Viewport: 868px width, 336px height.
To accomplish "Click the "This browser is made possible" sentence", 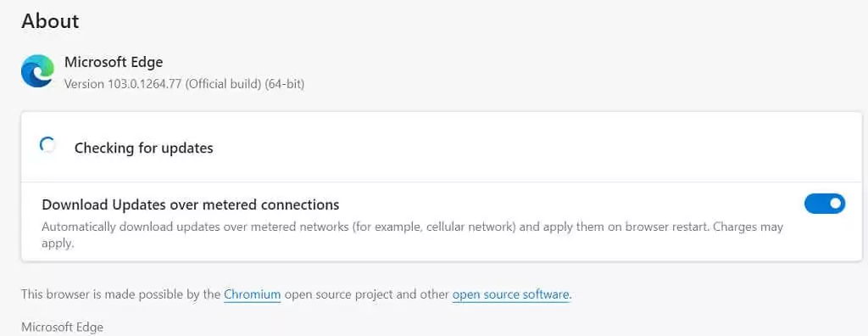I will coord(296,294).
